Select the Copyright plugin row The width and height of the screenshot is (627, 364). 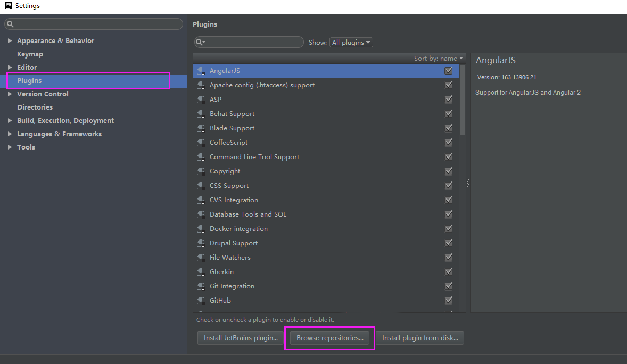pyautogui.click(x=326, y=171)
